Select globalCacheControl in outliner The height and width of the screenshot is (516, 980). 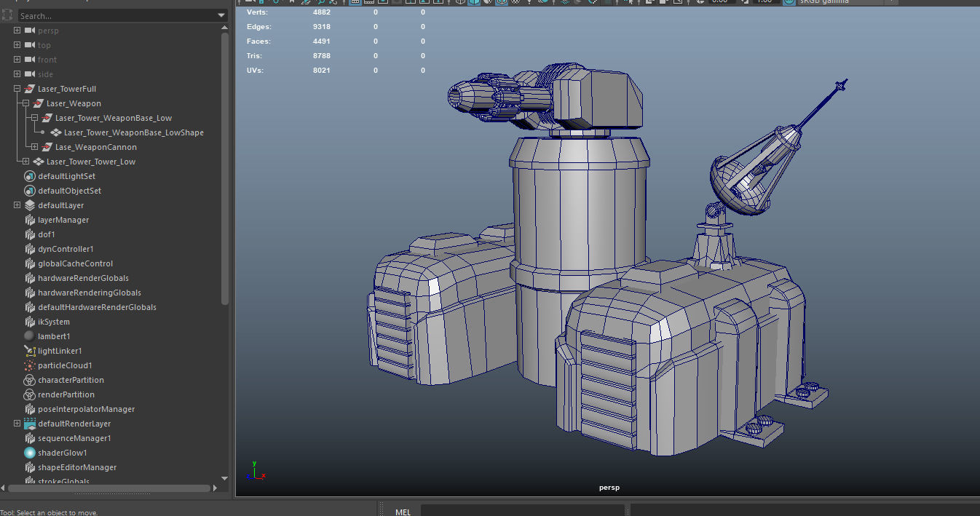pyautogui.click(x=75, y=263)
